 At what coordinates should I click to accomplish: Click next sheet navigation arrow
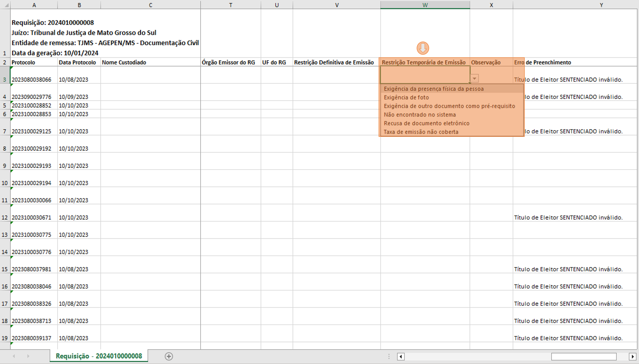coord(28,356)
